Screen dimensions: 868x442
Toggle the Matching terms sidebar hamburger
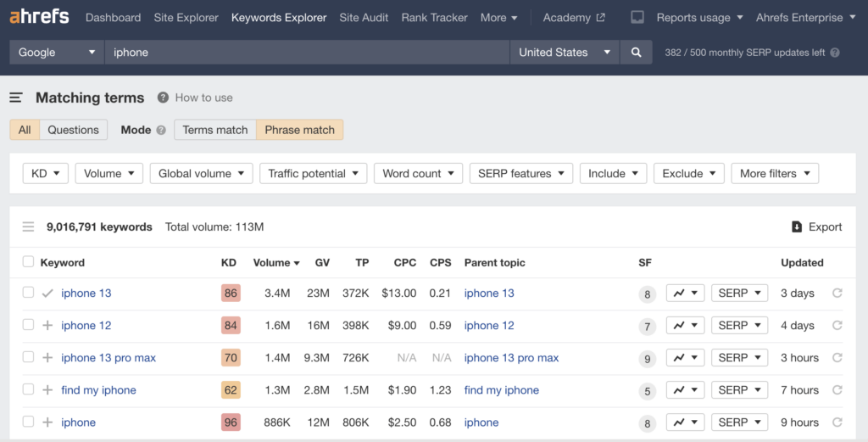[x=16, y=98]
